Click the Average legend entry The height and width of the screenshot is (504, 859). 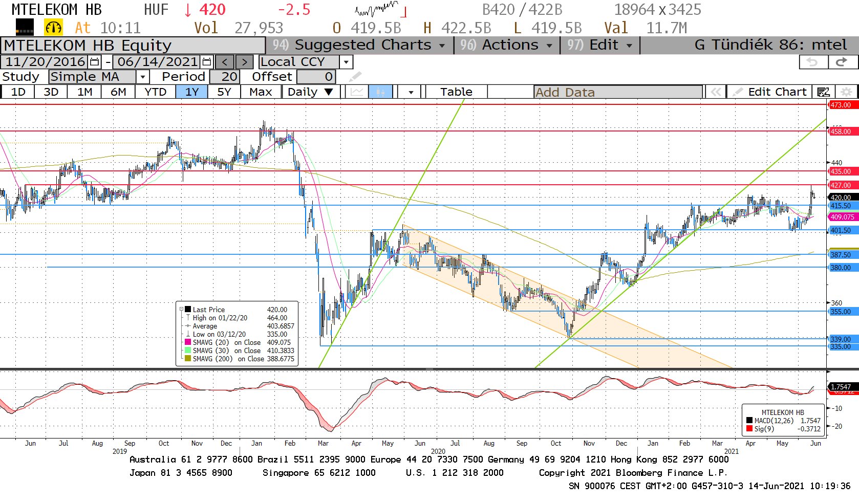205,326
